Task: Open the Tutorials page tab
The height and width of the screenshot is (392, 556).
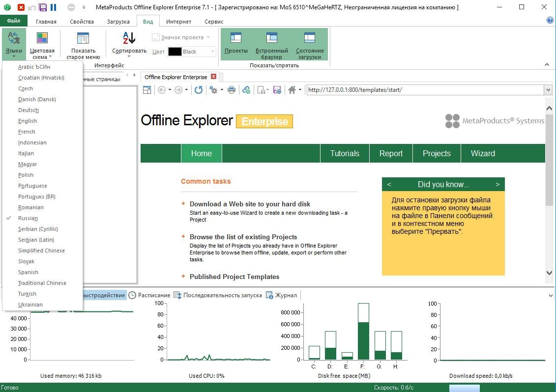Action: 345,153
